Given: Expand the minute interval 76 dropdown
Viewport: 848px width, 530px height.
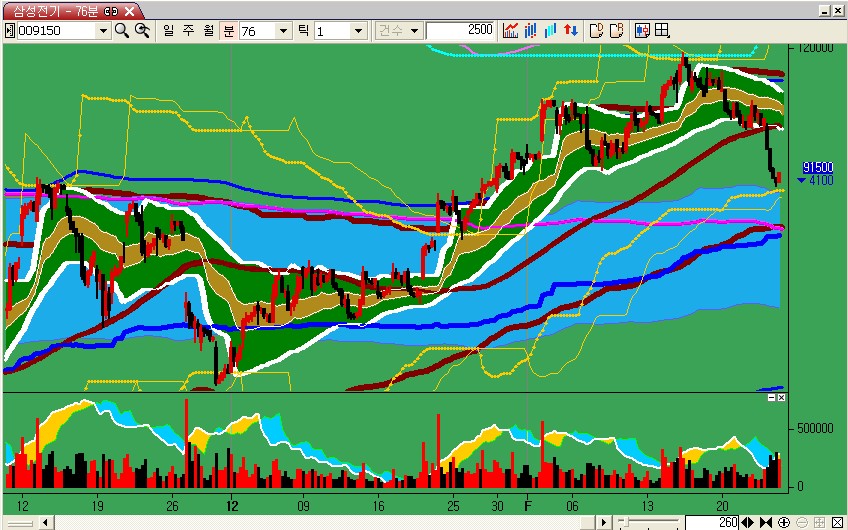Looking at the screenshot, I should click(x=283, y=31).
